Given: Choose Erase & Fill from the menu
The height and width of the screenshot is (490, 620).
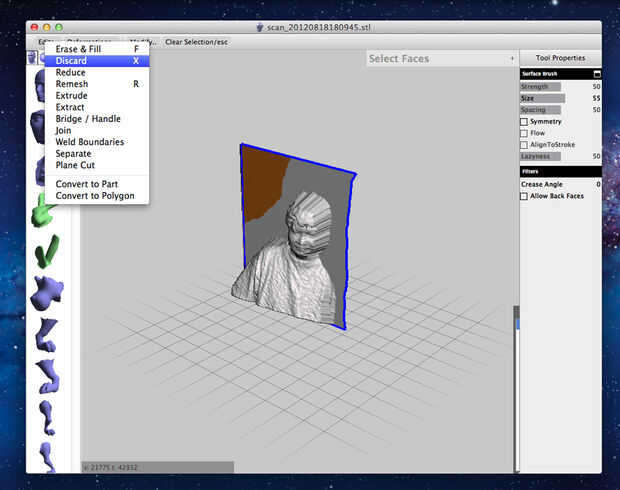Looking at the screenshot, I should coord(97,49).
